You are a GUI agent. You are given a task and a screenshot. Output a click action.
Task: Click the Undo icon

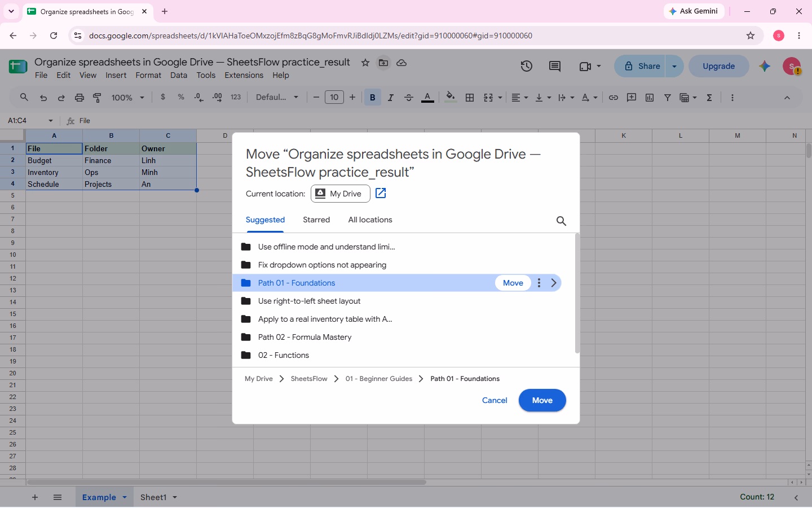(x=43, y=98)
